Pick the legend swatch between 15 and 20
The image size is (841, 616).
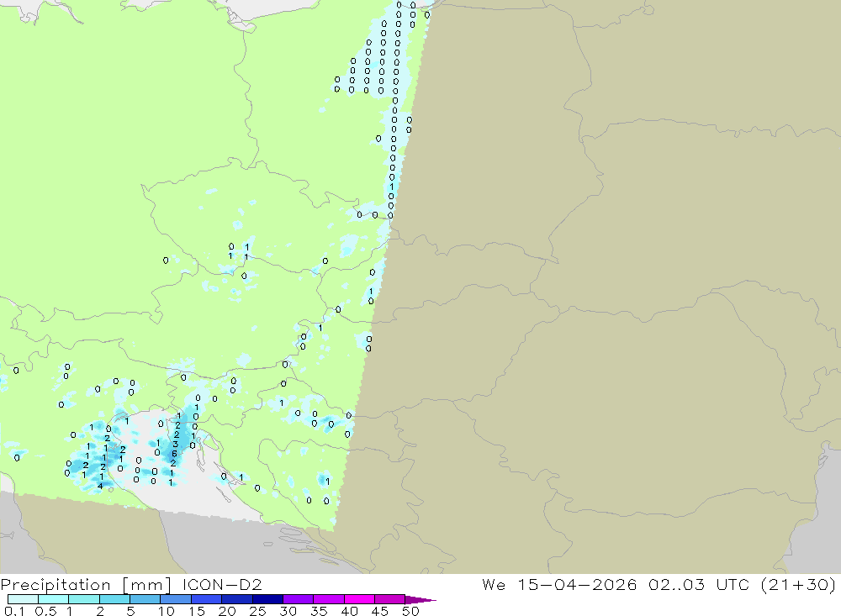click(x=206, y=599)
